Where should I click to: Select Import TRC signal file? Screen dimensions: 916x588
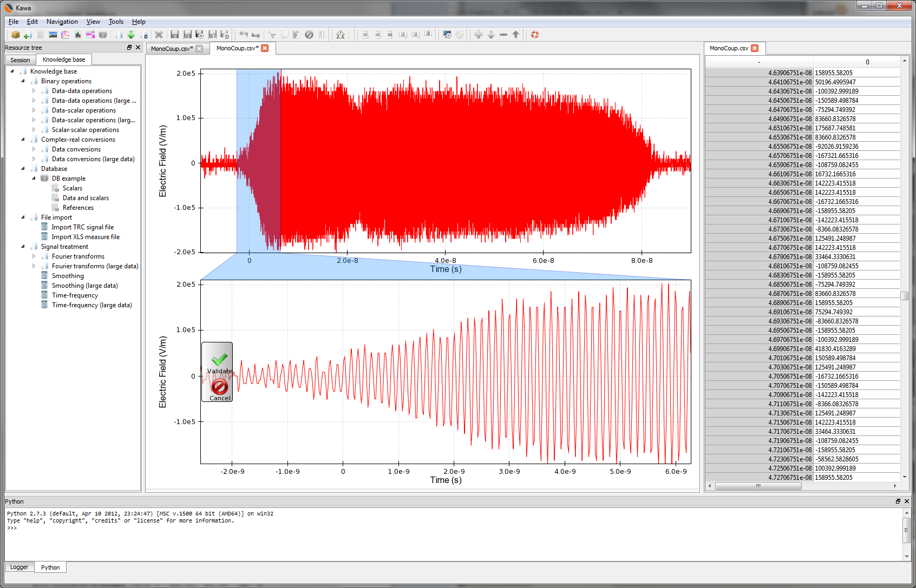point(82,227)
